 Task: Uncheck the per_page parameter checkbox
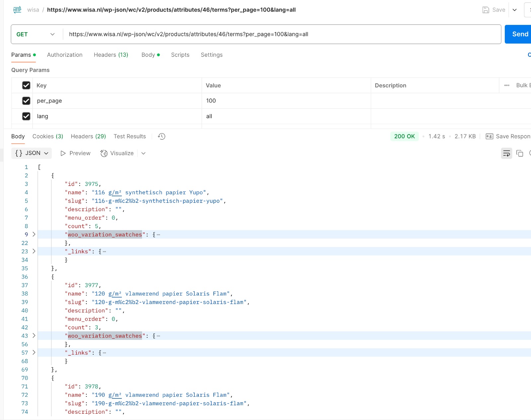pos(26,101)
